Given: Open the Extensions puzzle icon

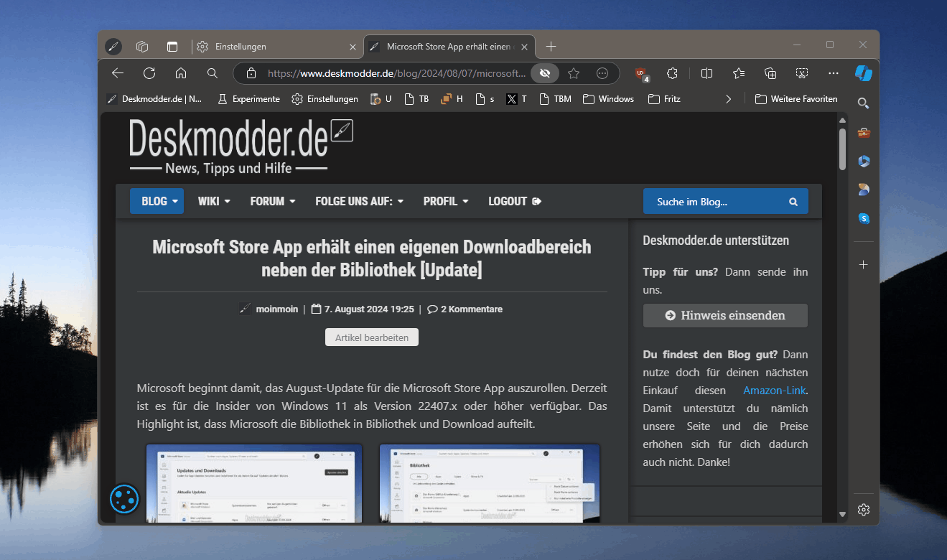Looking at the screenshot, I should pyautogui.click(x=672, y=73).
